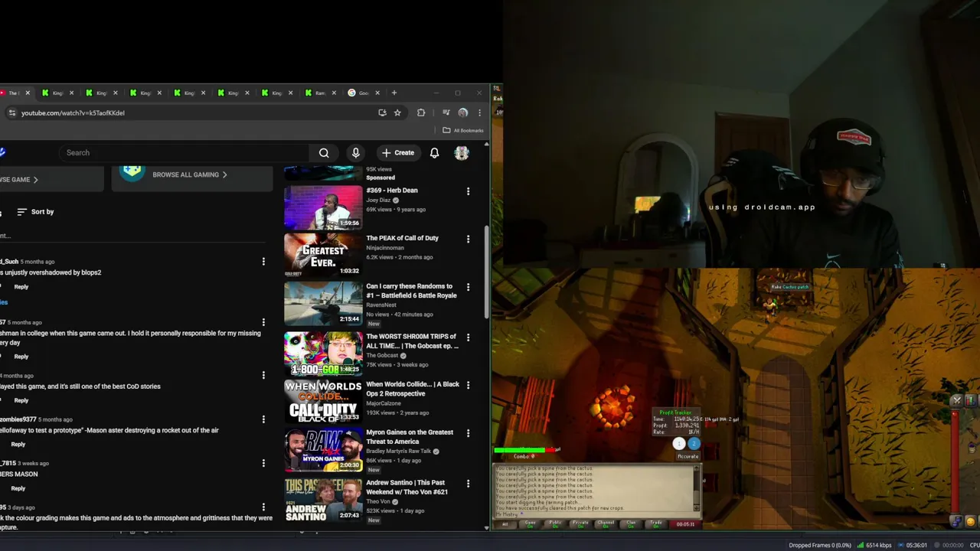This screenshot has height=551, width=980.
Task: Toggle the Public chat filter
Action: pos(555,523)
